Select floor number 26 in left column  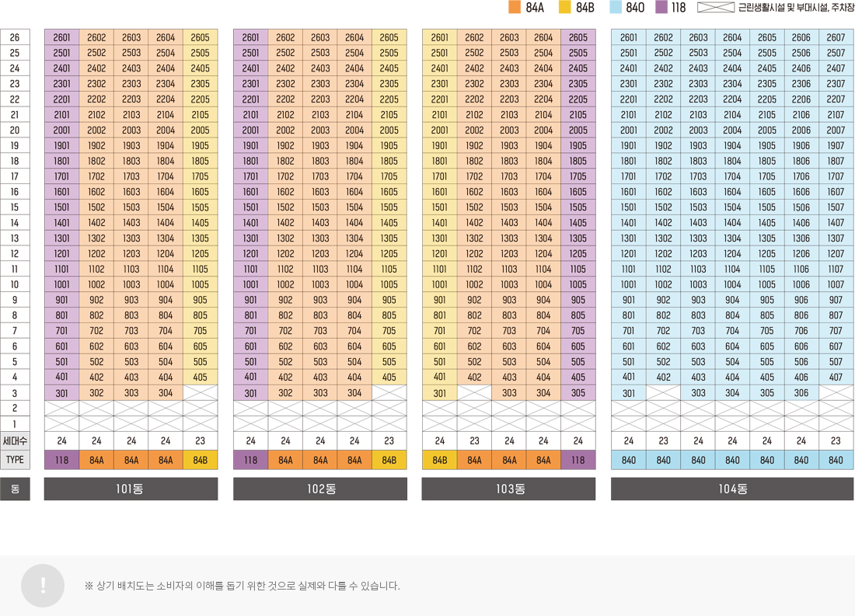pos(15,37)
